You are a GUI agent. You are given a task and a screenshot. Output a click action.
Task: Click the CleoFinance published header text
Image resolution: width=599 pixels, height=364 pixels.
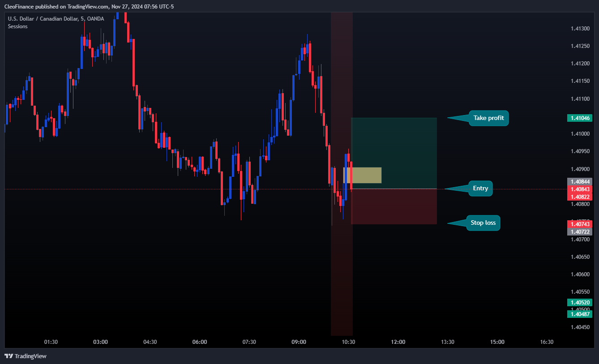pyautogui.click(x=88, y=6)
